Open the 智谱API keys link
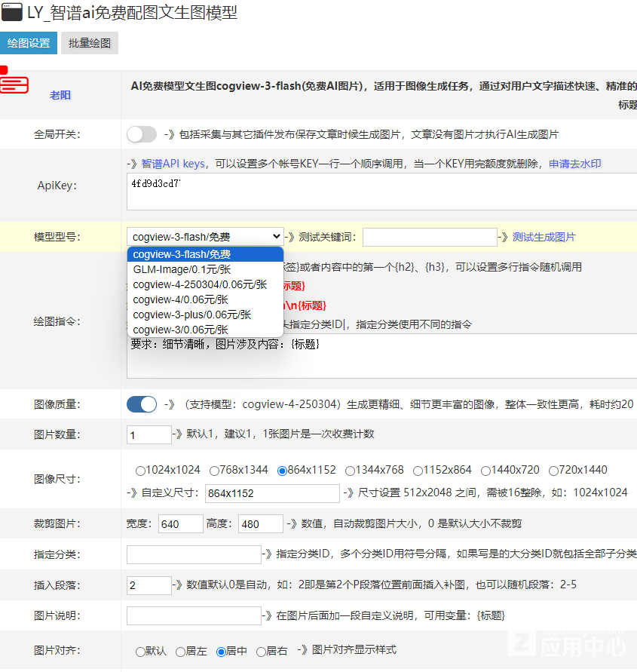 coord(173,164)
